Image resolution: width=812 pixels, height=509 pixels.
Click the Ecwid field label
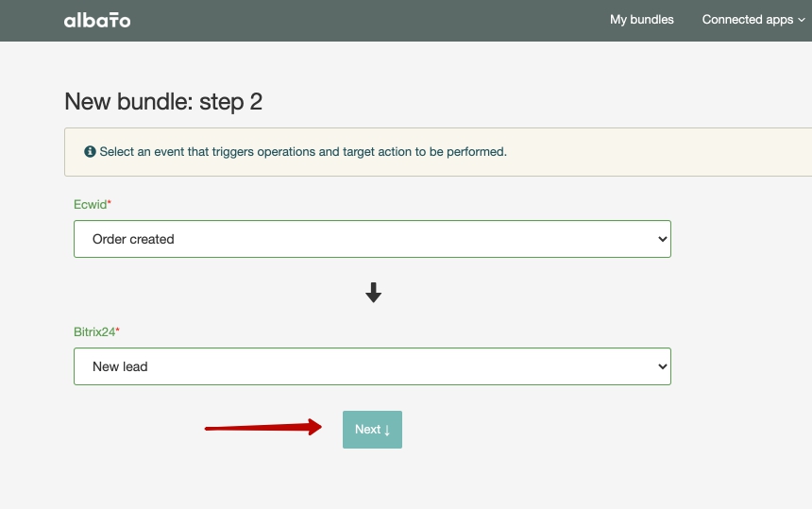[x=90, y=204]
